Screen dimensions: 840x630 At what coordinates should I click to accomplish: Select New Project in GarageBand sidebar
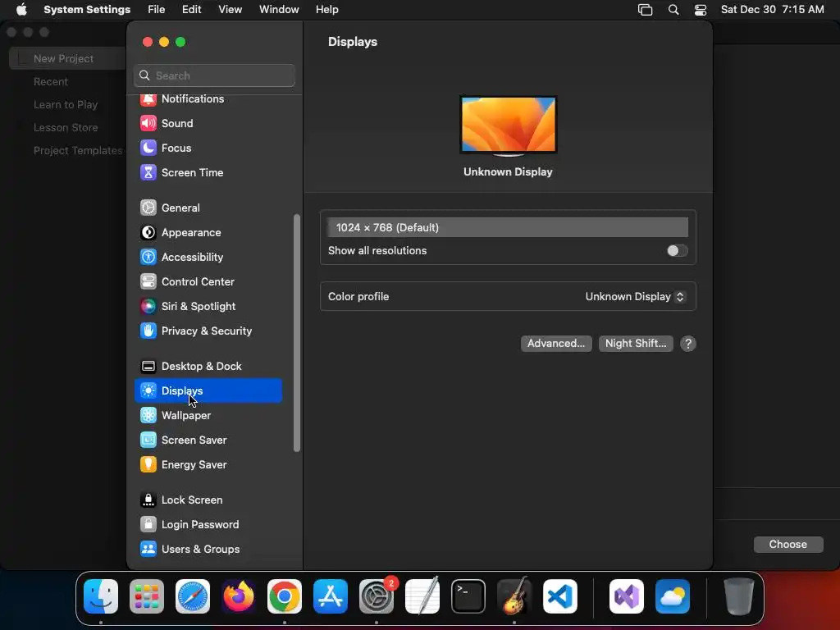pyautogui.click(x=67, y=58)
